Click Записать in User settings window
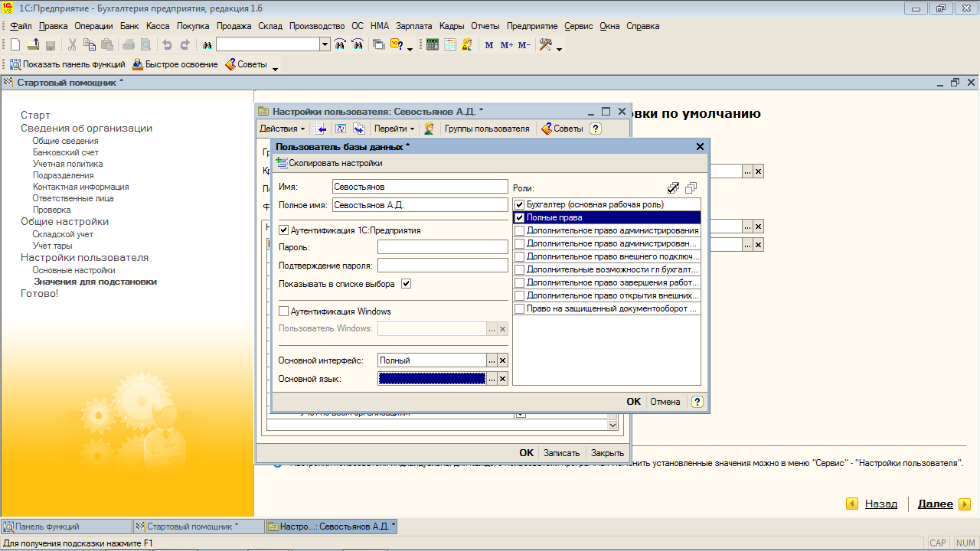This screenshot has height=551, width=980. (x=561, y=453)
